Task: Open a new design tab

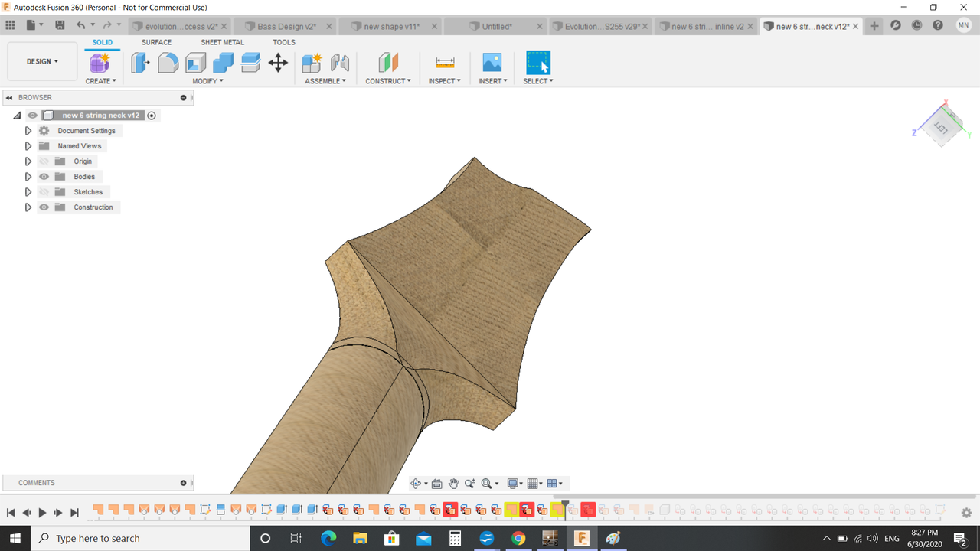Action: [874, 26]
